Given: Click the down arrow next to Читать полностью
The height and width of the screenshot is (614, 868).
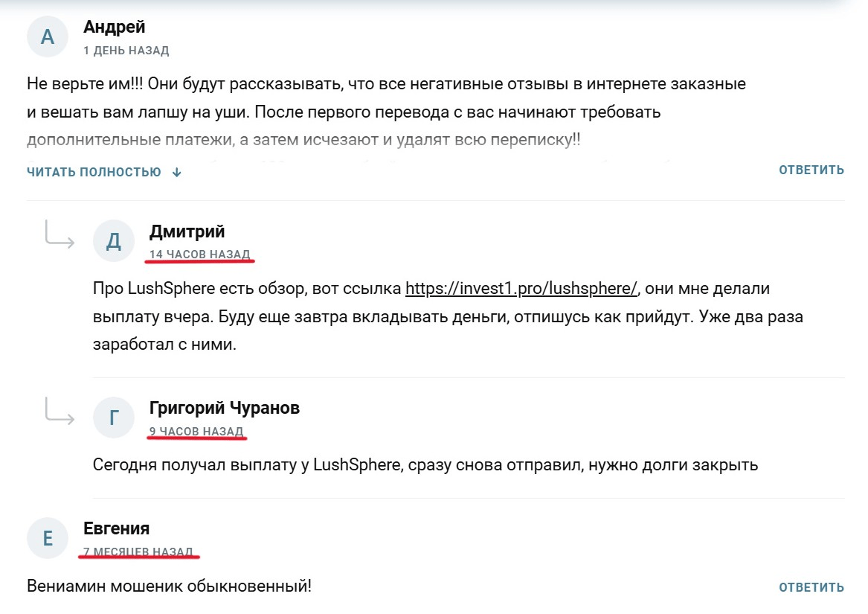Looking at the screenshot, I should [x=176, y=172].
